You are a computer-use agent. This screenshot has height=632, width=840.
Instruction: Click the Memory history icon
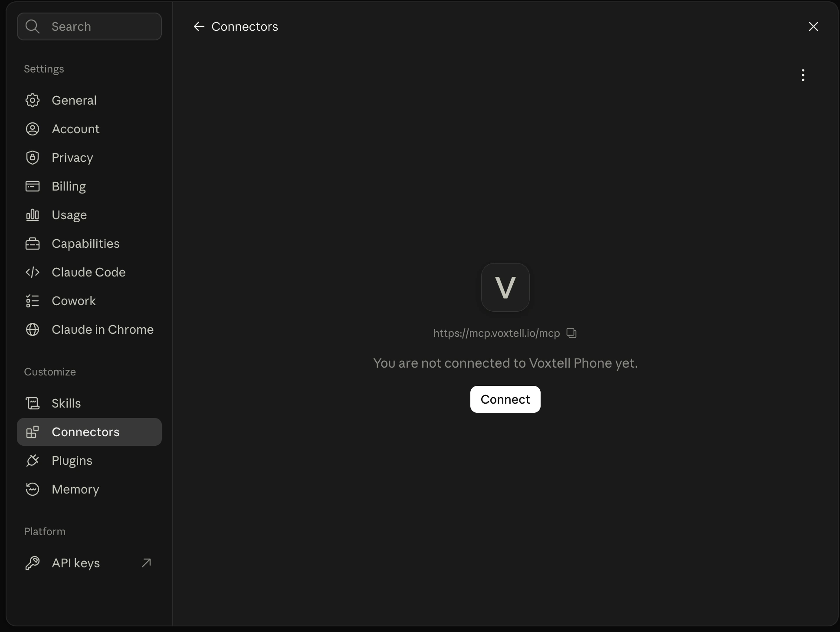33,489
